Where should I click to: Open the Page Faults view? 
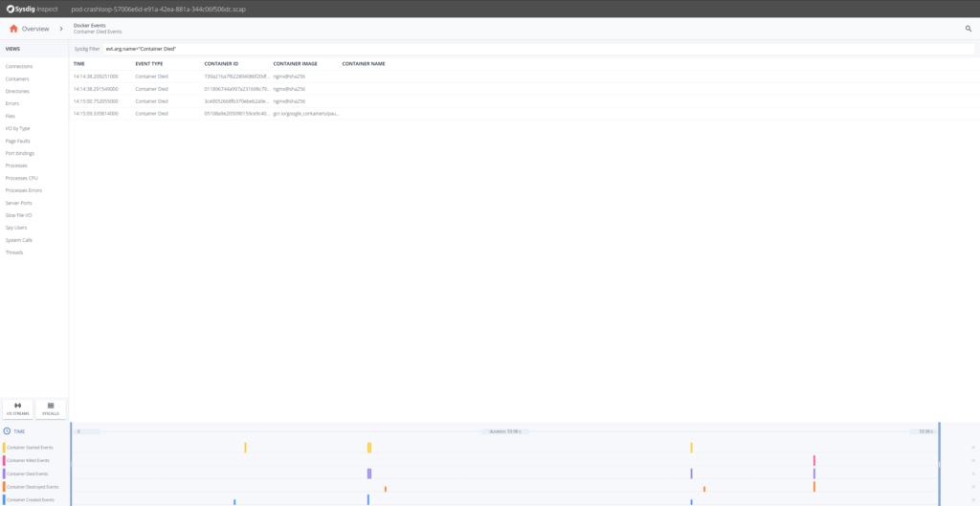point(17,141)
